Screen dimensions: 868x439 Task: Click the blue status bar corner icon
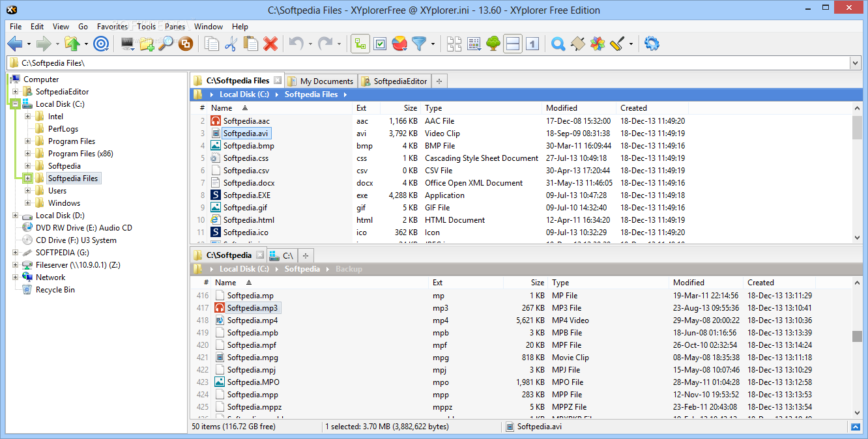click(856, 427)
